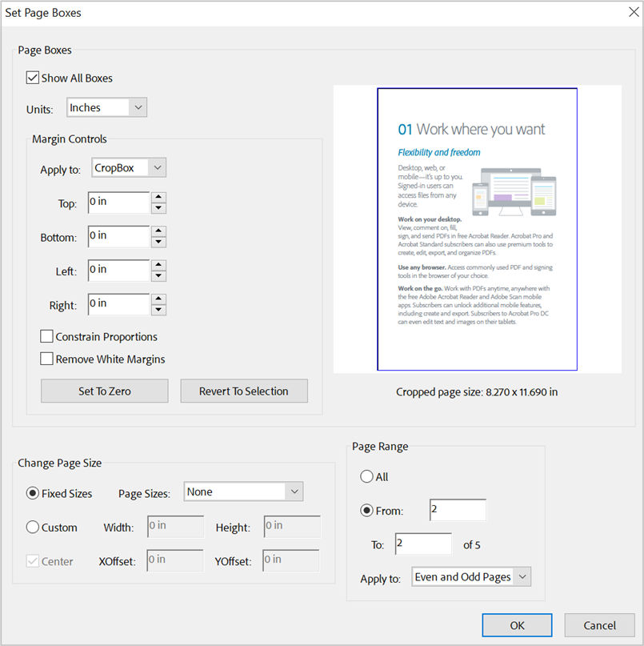Select the All page range option
This screenshot has width=644, height=646.
[365, 476]
